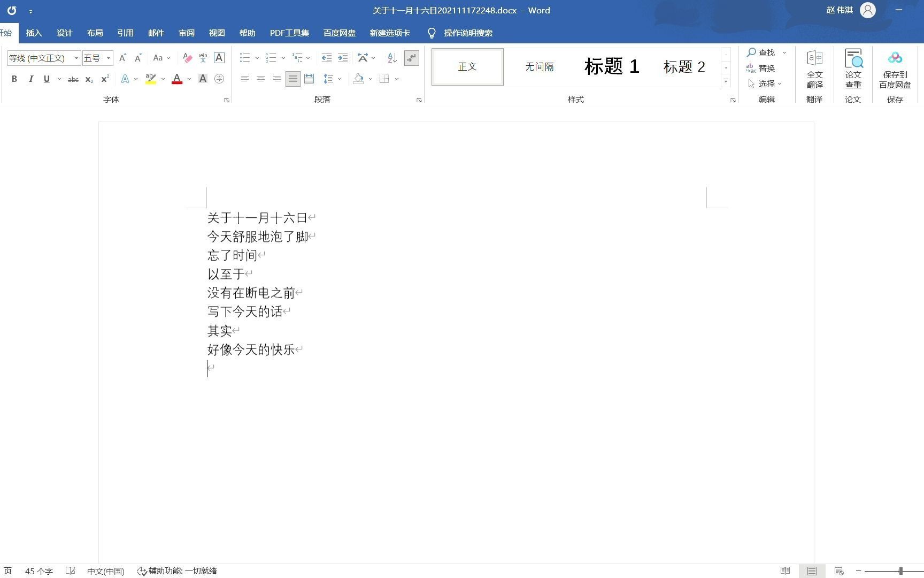Screen dimensions: 924x578
Task: Toggle underline formatting
Action: coord(47,79)
